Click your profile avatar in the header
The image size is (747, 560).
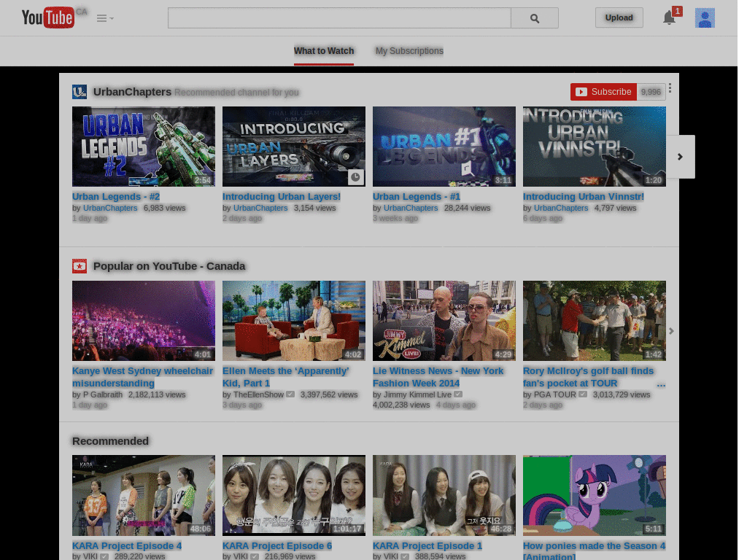704,17
